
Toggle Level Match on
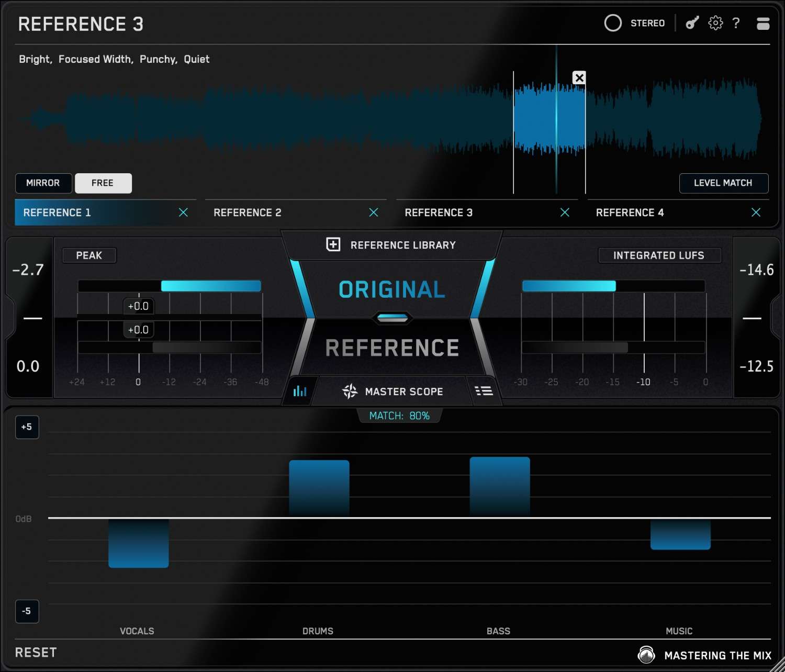tap(724, 183)
